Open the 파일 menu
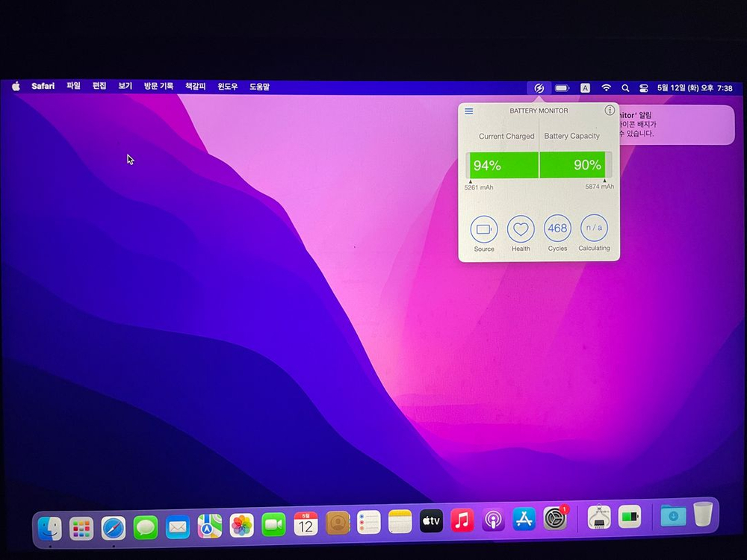Viewport: 747px width, 560px height. (73, 86)
